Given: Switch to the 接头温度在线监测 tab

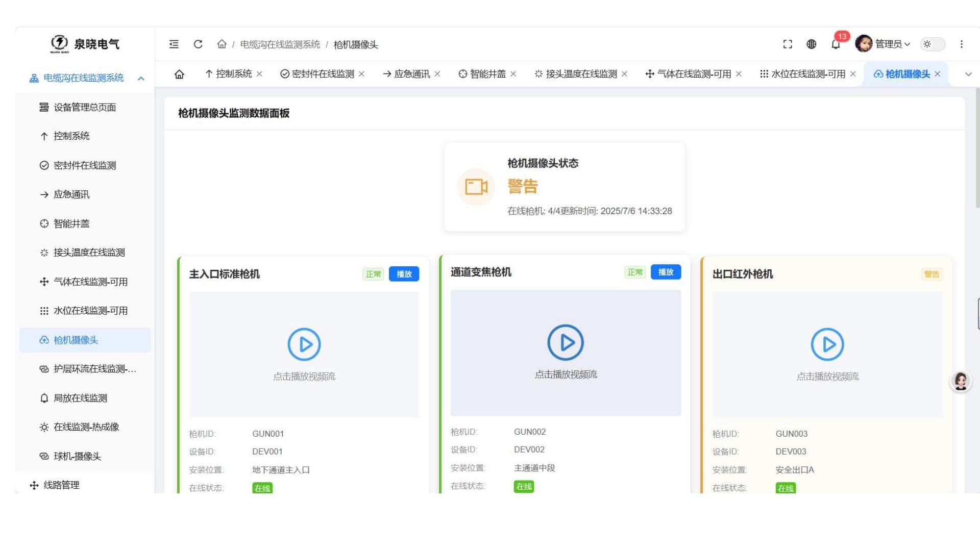Looking at the screenshot, I should tap(576, 74).
